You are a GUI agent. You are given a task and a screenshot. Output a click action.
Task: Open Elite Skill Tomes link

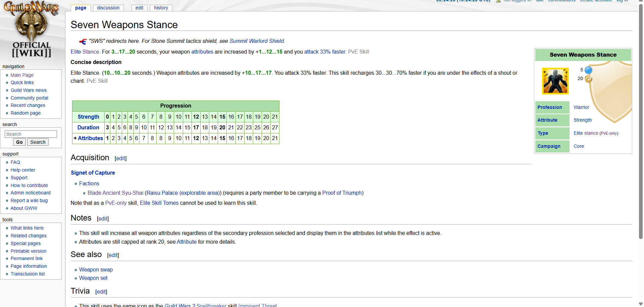pyautogui.click(x=159, y=203)
